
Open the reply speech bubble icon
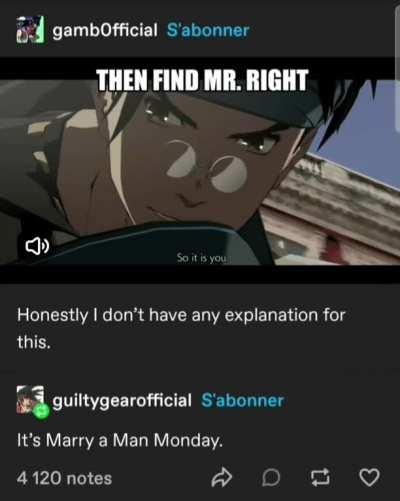[271, 478]
